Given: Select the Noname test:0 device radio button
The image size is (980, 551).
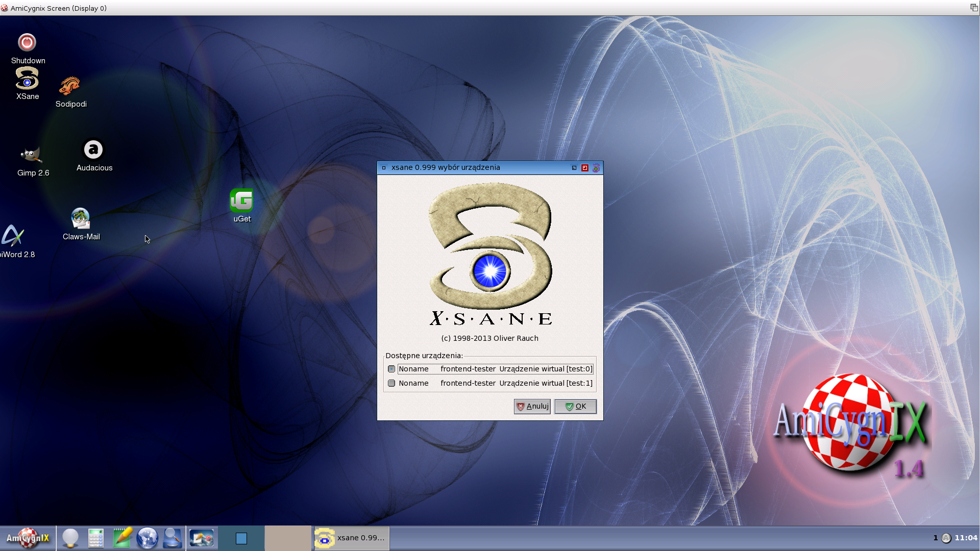Looking at the screenshot, I should click(x=391, y=369).
